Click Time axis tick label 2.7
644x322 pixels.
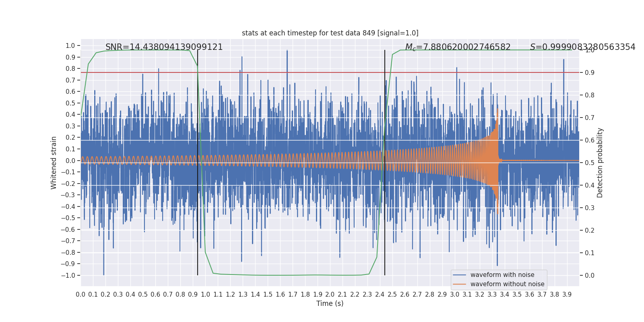tap(417, 295)
